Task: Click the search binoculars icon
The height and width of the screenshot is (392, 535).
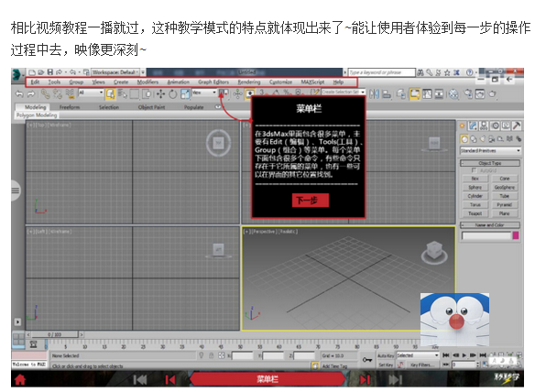Action: [x=420, y=72]
